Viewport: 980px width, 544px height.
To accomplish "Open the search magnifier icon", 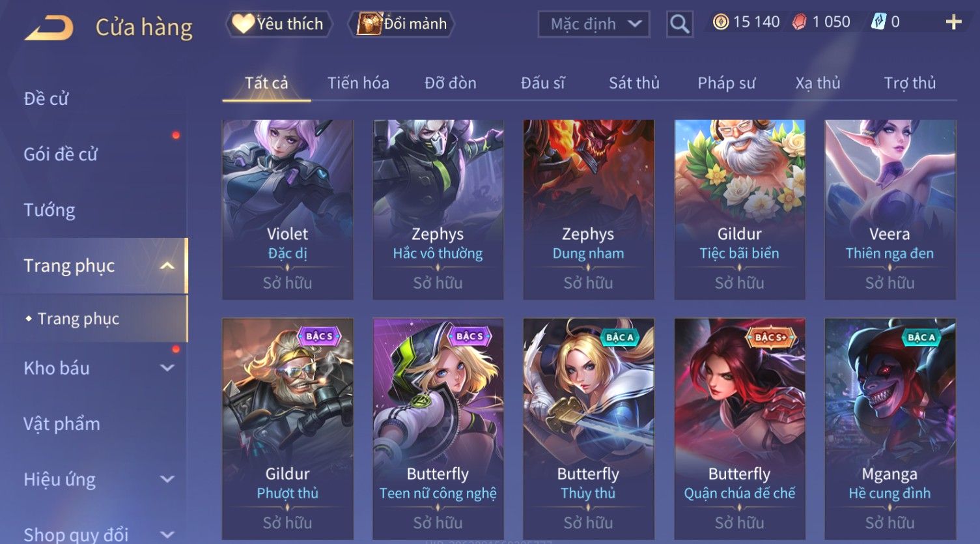I will (679, 24).
